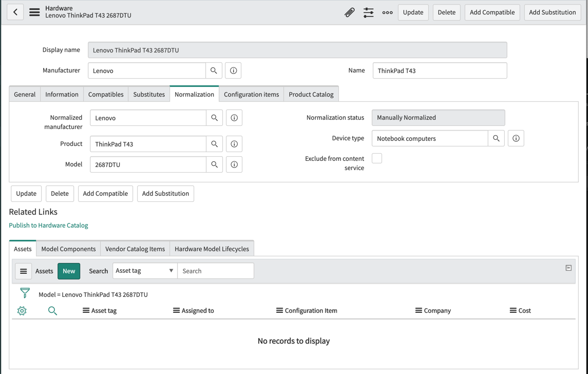Open Assets list menu hamburger
This screenshot has height=374, width=588.
(x=23, y=271)
